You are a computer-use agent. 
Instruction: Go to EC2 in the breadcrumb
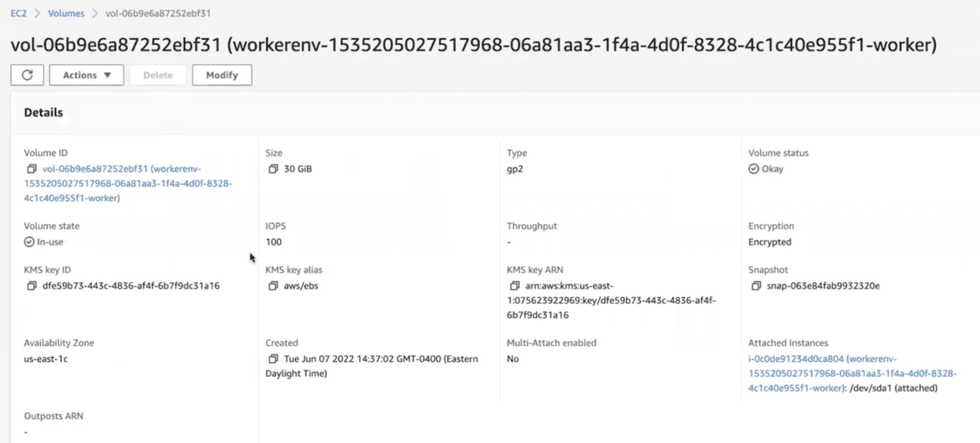(18, 14)
